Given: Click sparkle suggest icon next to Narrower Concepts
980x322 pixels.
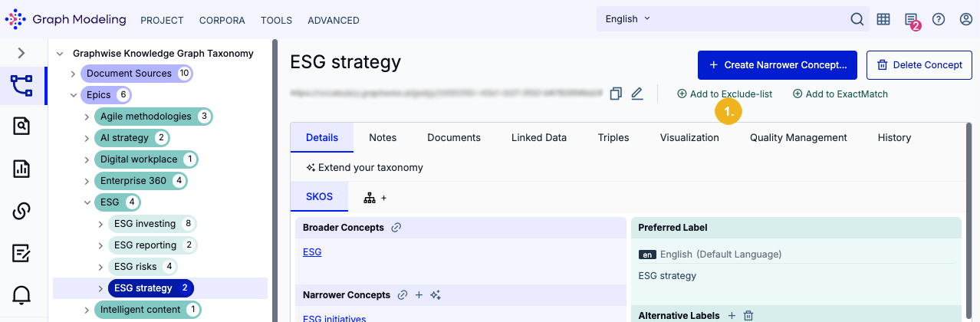Looking at the screenshot, I should pyautogui.click(x=436, y=295).
